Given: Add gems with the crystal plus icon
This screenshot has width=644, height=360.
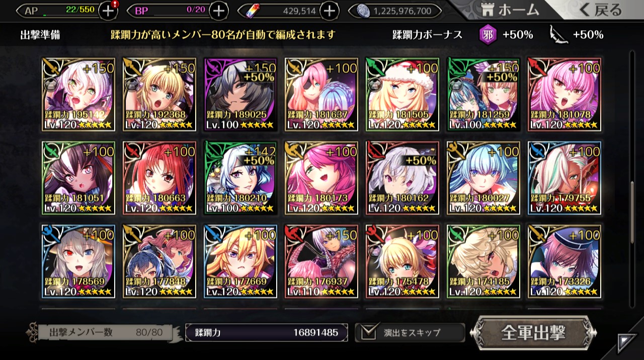Looking at the screenshot, I should click(x=329, y=11).
